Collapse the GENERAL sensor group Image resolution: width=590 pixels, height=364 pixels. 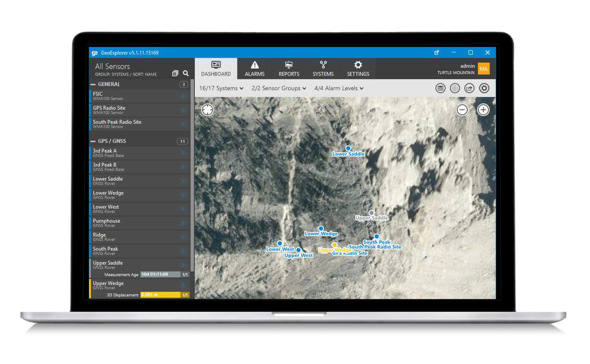tap(93, 84)
